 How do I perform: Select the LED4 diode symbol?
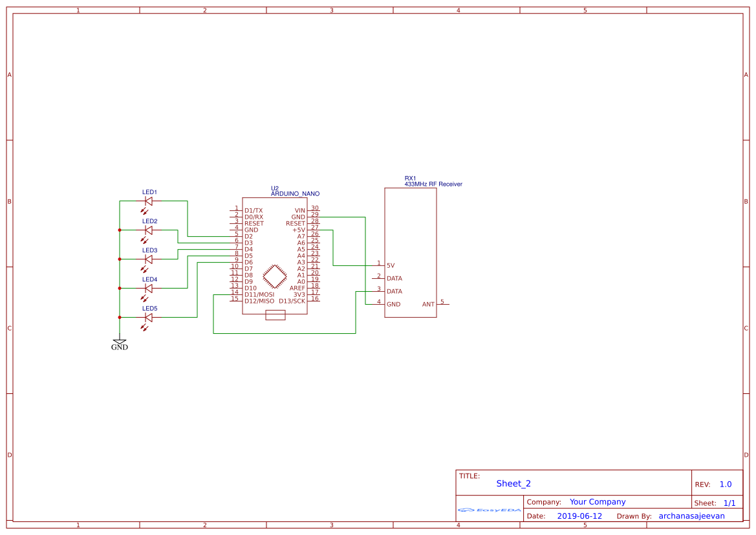147,288
